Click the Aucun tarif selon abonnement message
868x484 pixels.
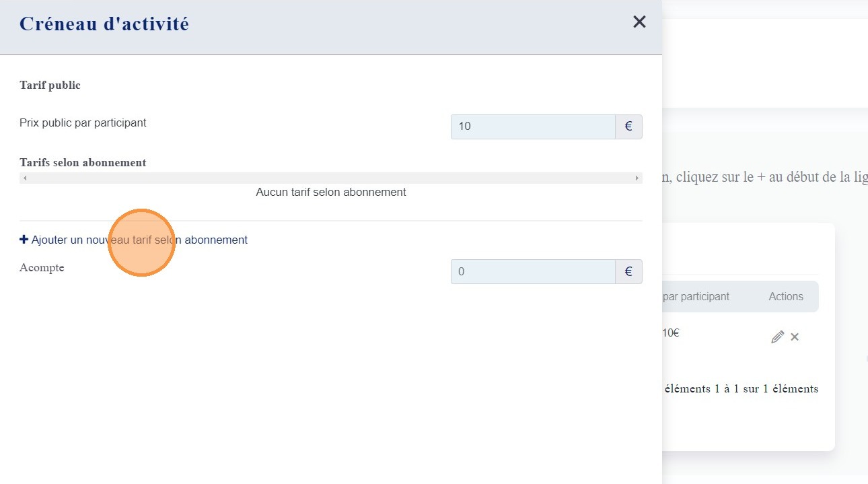(x=330, y=193)
